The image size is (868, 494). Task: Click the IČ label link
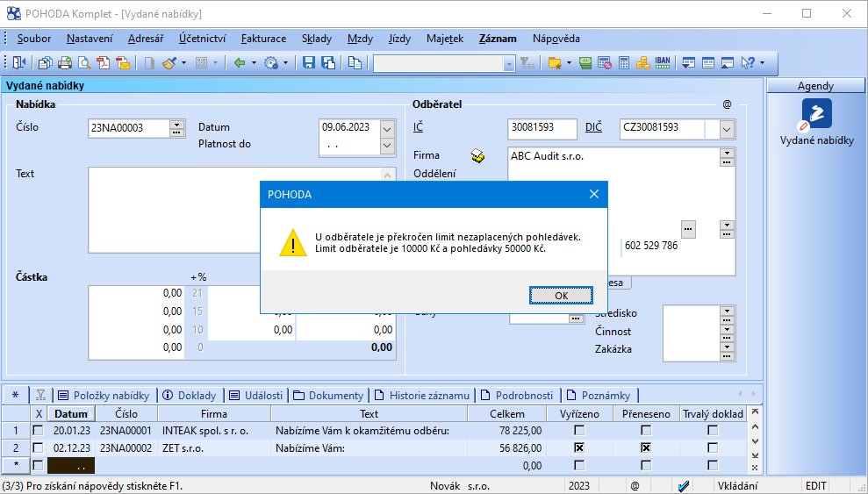[418, 127]
